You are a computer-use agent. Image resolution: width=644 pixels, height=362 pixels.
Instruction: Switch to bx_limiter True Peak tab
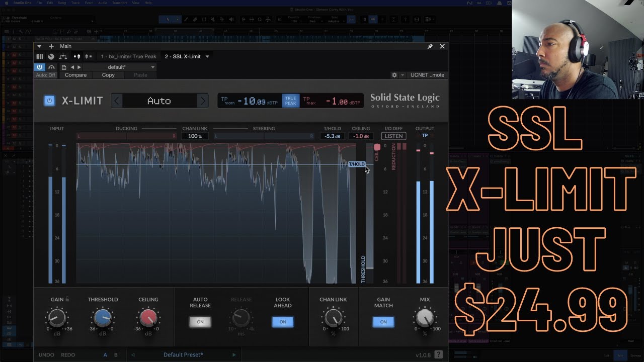coord(128,57)
